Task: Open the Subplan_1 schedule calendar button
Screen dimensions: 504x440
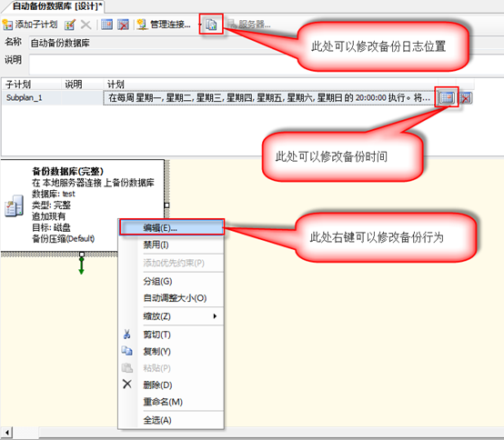Action: click(447, 97)
